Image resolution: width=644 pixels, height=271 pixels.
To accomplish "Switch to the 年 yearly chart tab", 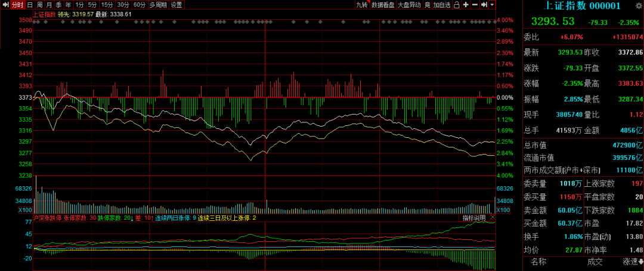I will [x=68, y=5].
